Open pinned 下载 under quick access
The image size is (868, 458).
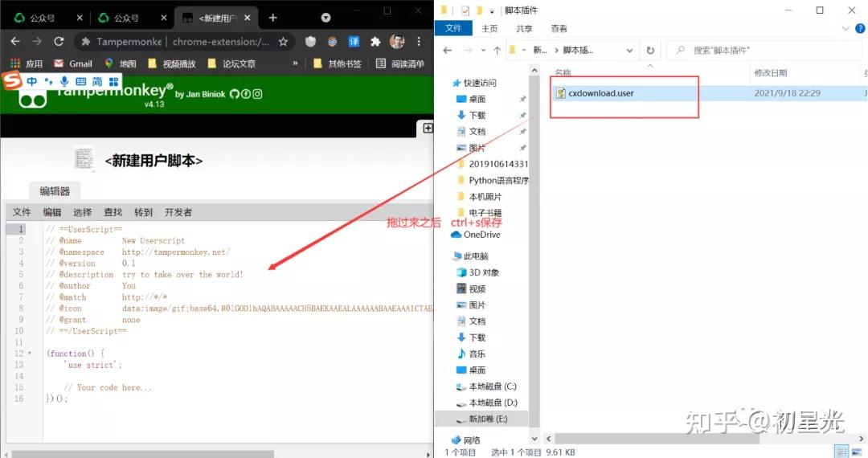pyautogui.click(x=477, y=115)
